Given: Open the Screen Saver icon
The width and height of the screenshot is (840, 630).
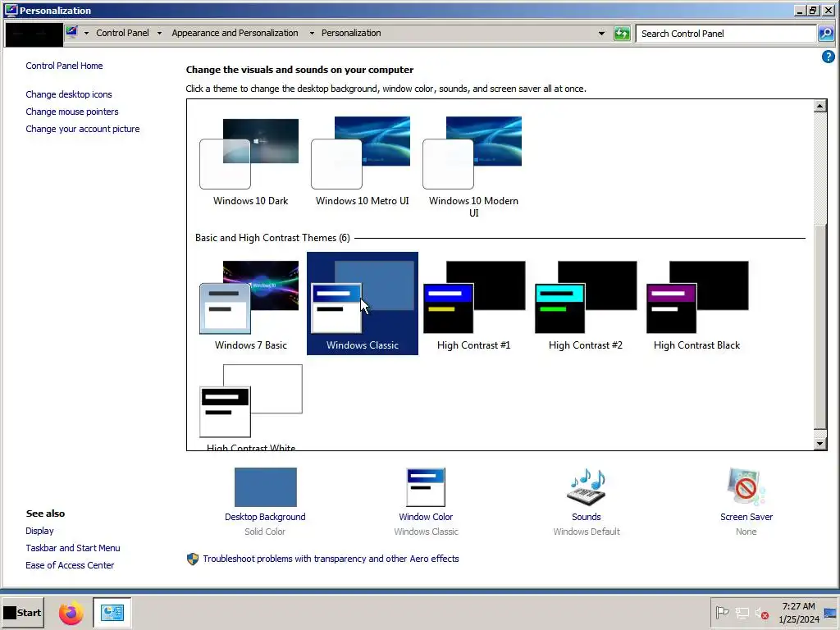Looking at the screenshot, I should tap(746, 487).
